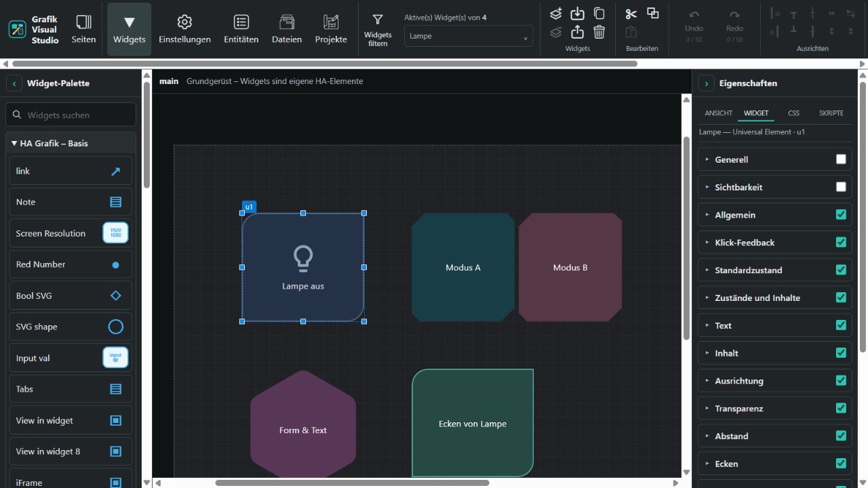Select the Modus A widget on canvas
Image resolution: width=868 pixels, height=488 pixels.
(463, 267)
